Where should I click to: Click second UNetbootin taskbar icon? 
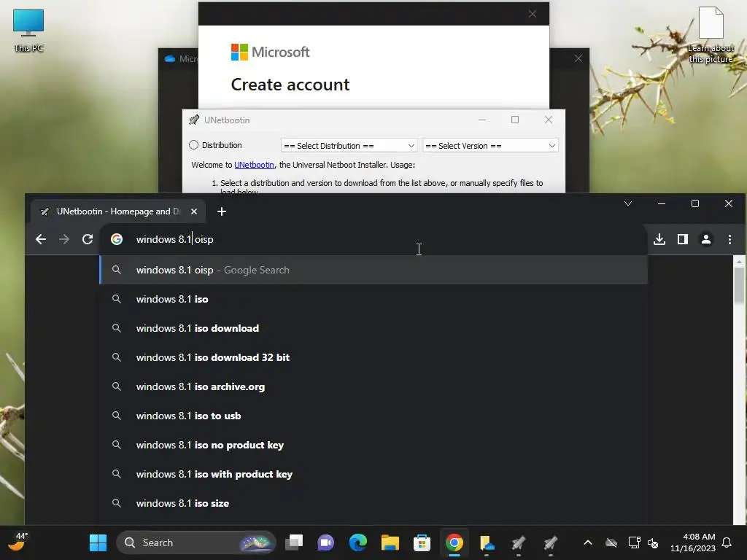point(550,542)
